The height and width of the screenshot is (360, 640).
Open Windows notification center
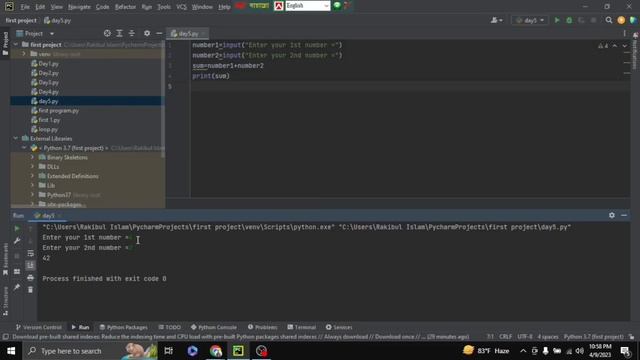pyautogui.click(x=625, y=351)
